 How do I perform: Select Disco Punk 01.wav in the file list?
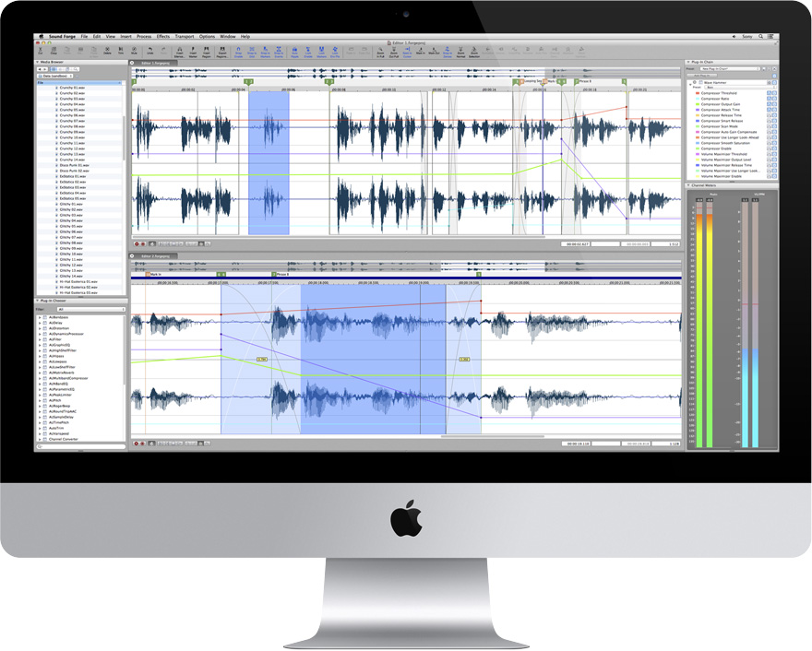(x=74, y=165)
